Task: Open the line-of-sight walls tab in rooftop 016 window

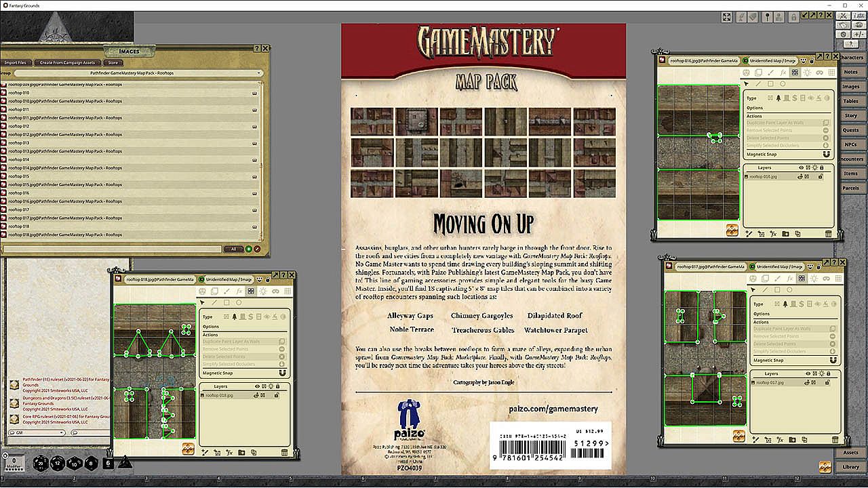Action: click(x=795, y=73)
